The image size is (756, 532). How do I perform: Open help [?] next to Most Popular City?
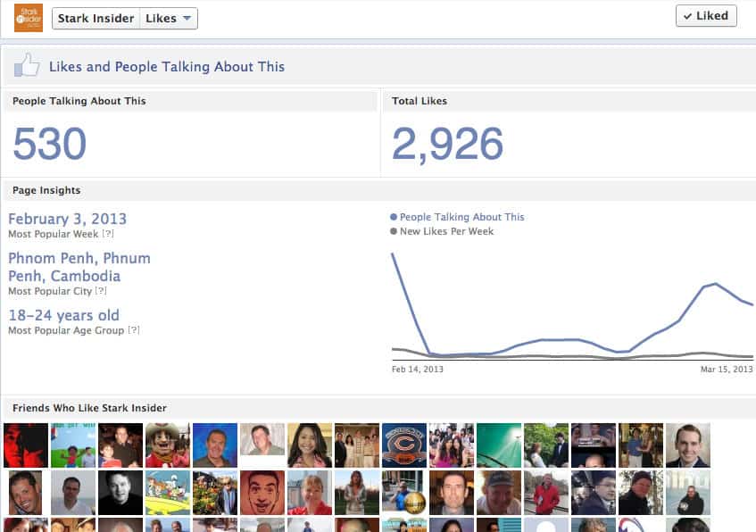click(101, 291)
